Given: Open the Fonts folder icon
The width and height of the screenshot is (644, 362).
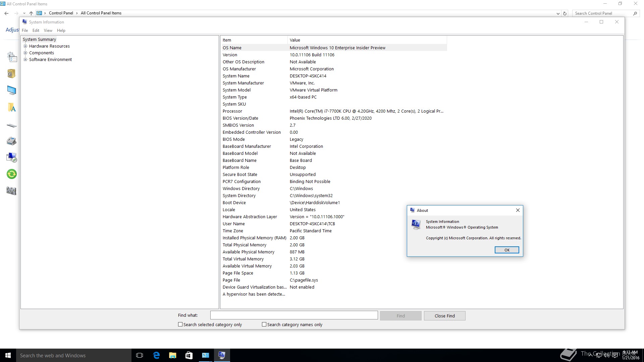Looking at the screenshot, I should pyautogui.click(x=11, y=107).
